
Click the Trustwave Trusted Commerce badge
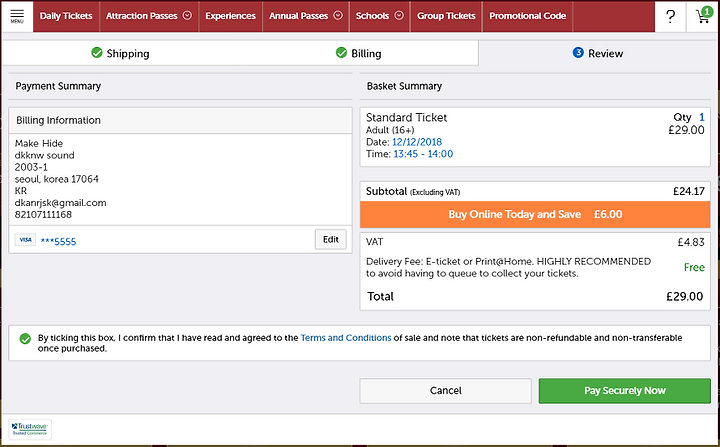coord(30,429)
